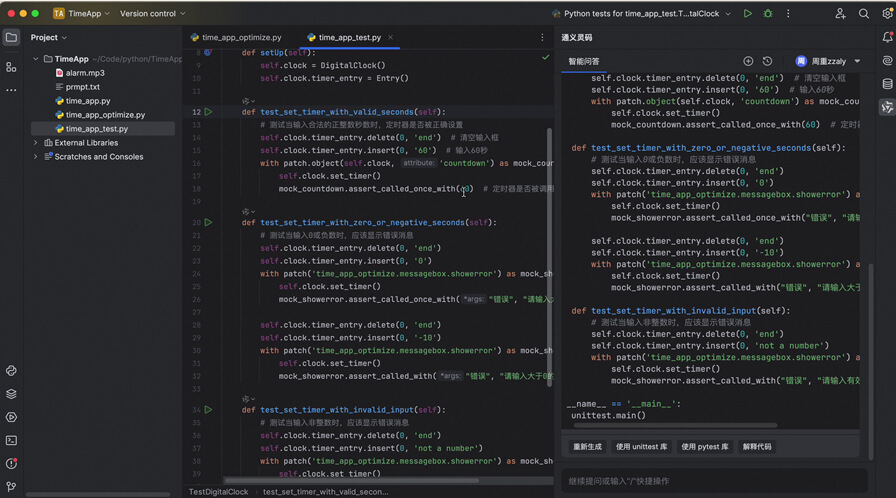This screenshot has height=498, width=896.
Task: Select time_app_optimize.py in project tree
Action: (x=105, y=115)
